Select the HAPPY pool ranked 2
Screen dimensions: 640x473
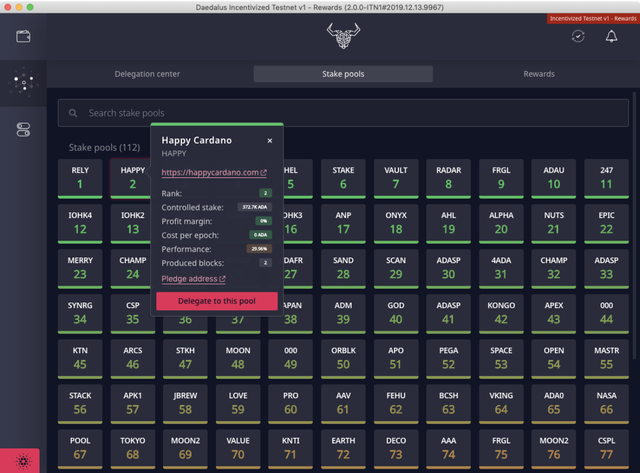click(x=130, y=179)
